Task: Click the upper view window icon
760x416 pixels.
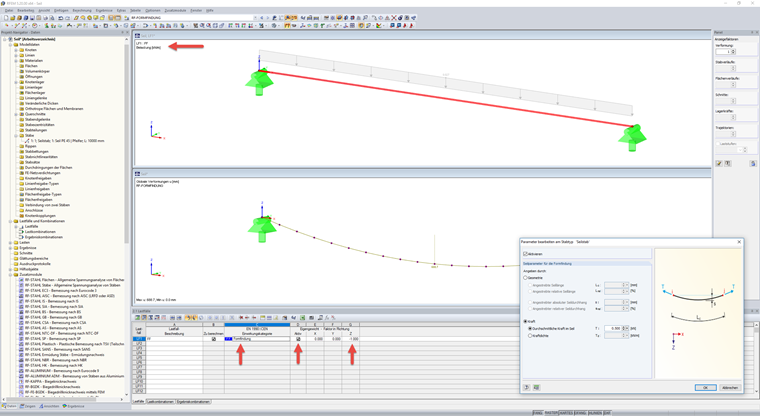Action: point(138,36)
